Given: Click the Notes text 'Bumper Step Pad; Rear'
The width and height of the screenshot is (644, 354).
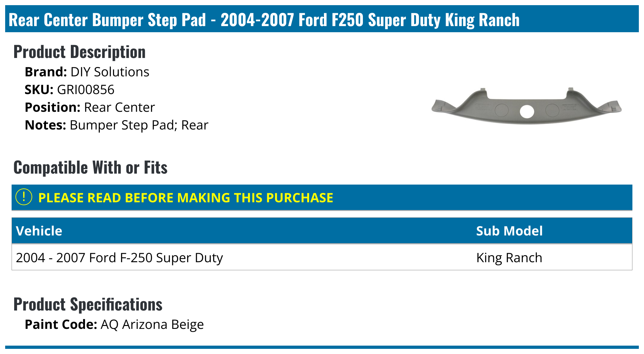Looking at the screenshot, I should (139, 125).
